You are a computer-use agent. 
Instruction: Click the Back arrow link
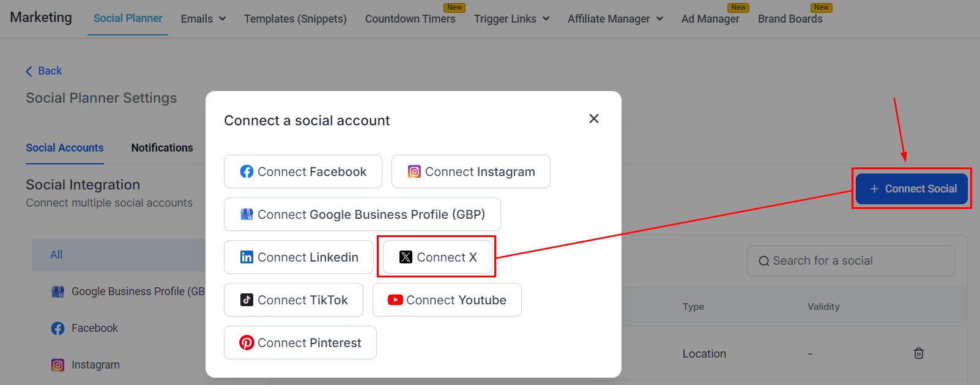point(43,71)
